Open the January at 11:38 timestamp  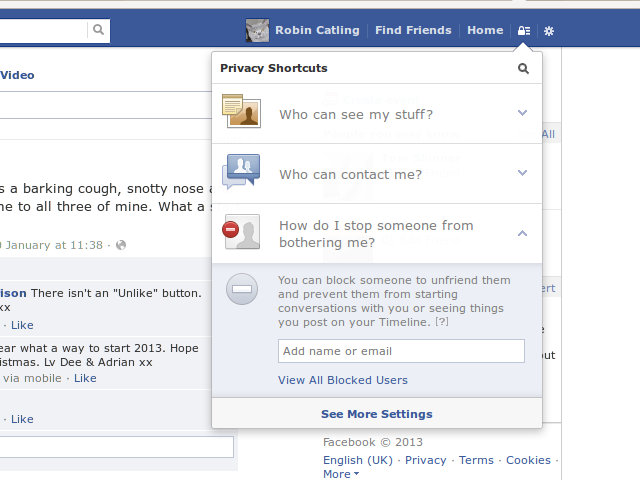click(x=52, y=245)
